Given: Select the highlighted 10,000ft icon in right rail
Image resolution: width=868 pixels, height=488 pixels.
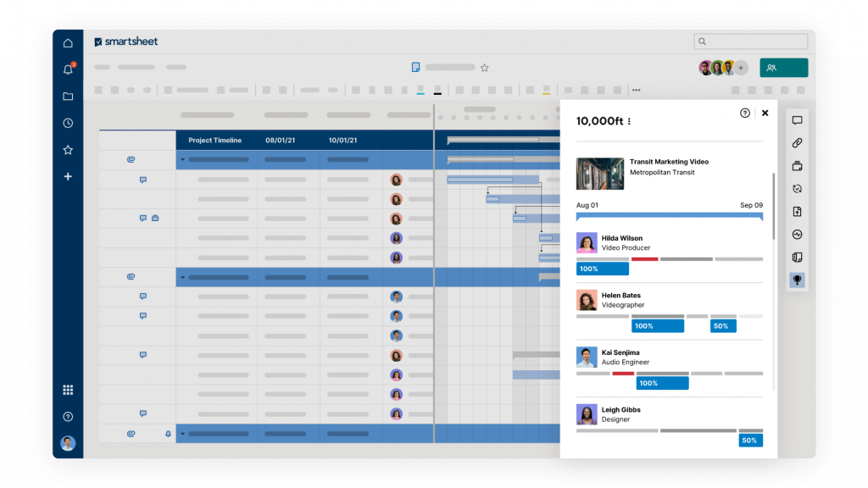Looking at the screenshot, I should tap(797, 280).
